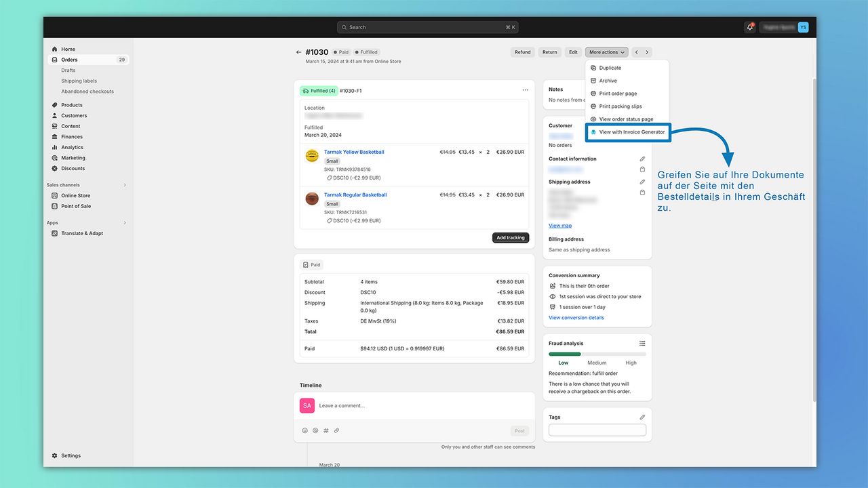Copy shipping address clipboard icon
868x488 pixels.
[642, 192]
